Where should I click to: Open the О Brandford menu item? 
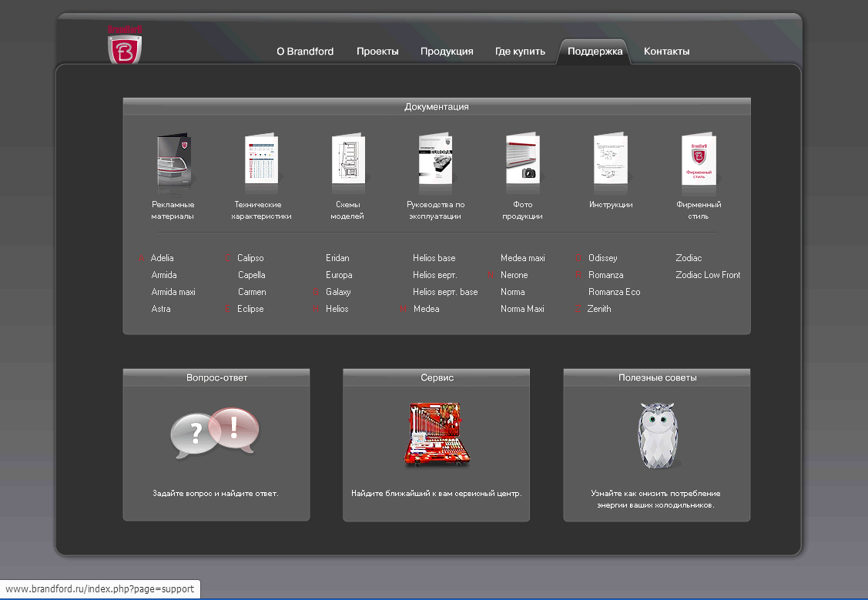[x=305, y=52]
